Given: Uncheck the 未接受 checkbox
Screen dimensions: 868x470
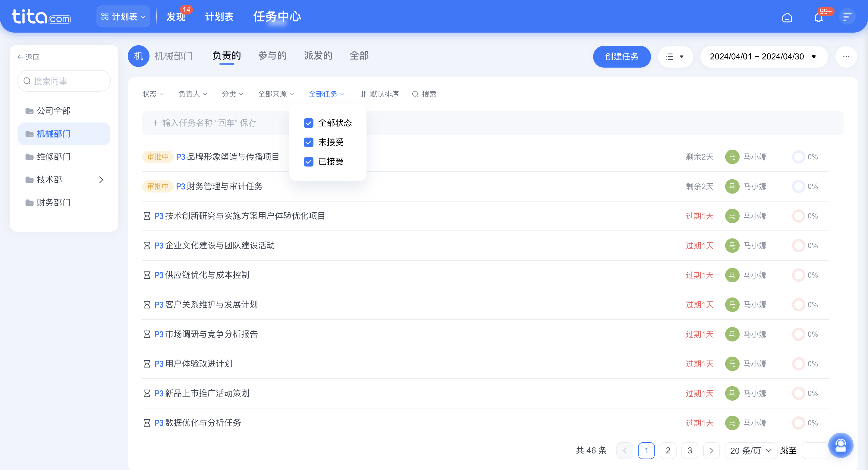Looking at the screenshot, I should tap(309, 142).
